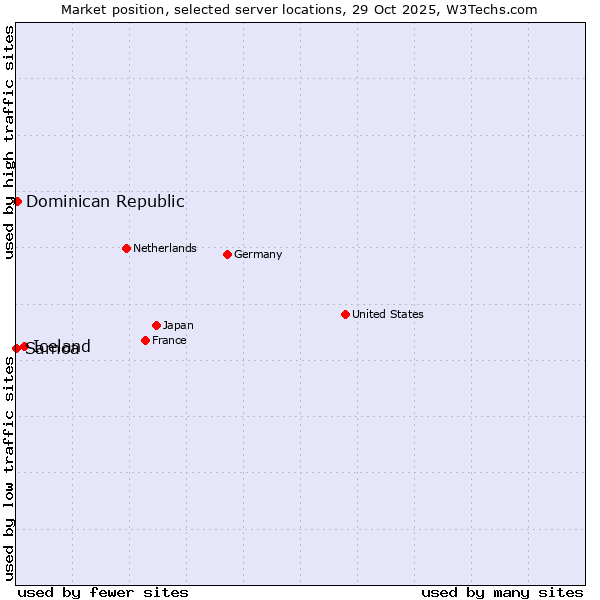Screen dimensions: 600x600
Task: Select the Japan text label
Action: tap(178, 325)
